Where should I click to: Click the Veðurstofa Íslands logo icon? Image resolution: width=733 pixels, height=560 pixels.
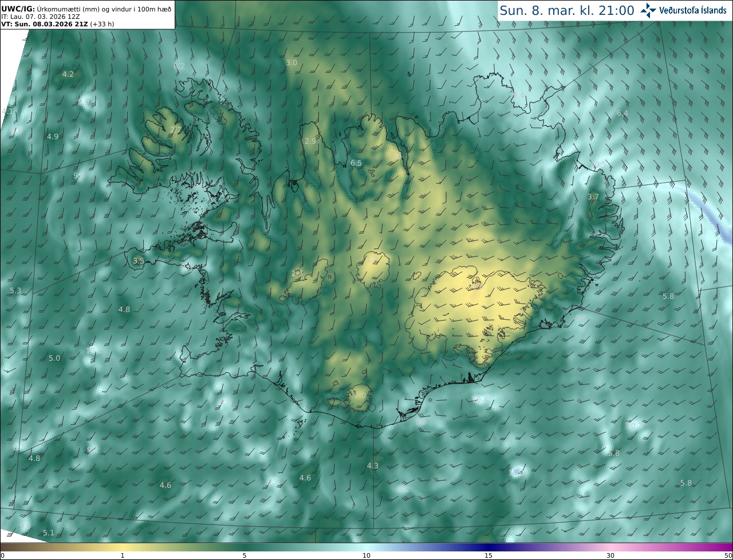tap(648, 10)
